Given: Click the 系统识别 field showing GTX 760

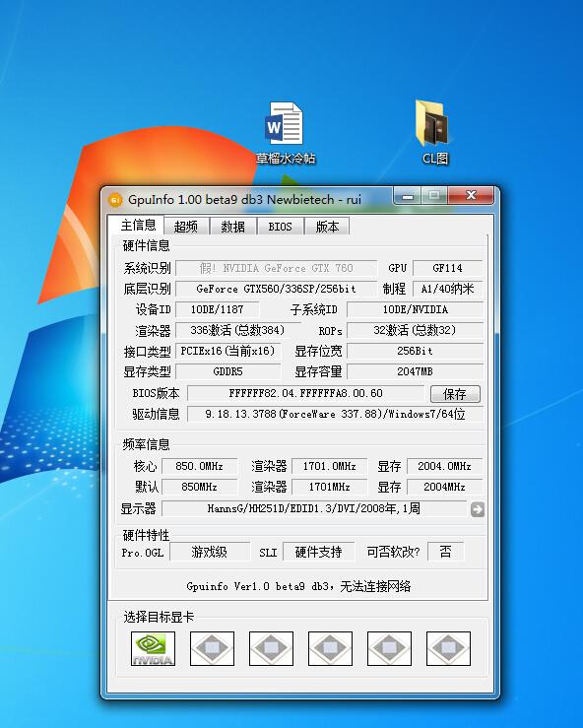Looking at the screenshot, I should [276, 268].
